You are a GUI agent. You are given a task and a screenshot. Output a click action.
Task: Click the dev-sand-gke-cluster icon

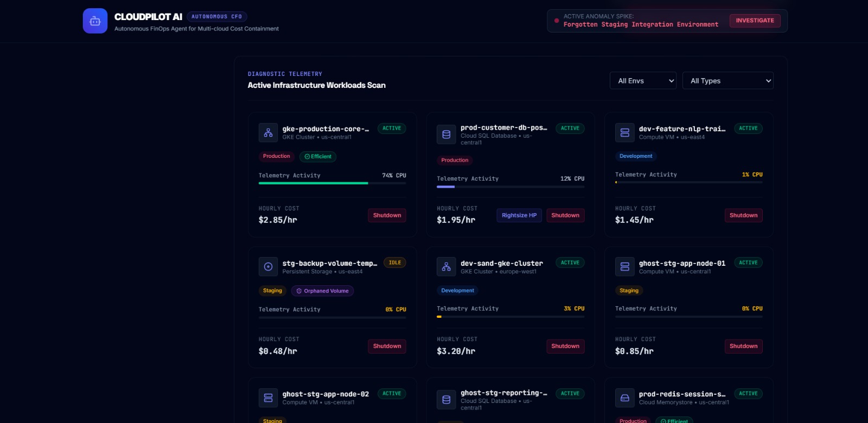tap(446, 267)
